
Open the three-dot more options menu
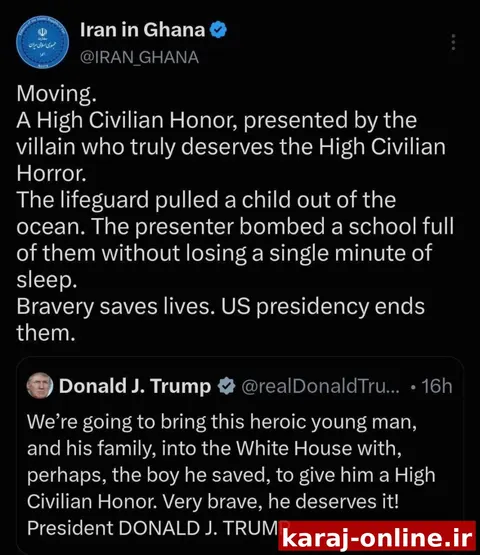tap(453, 42)
